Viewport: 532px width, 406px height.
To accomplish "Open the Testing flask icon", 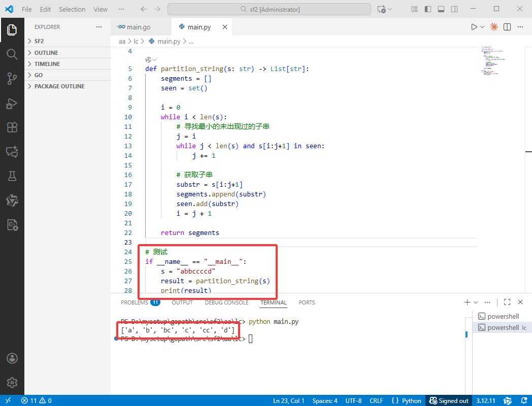I will (x=12, y=177).
